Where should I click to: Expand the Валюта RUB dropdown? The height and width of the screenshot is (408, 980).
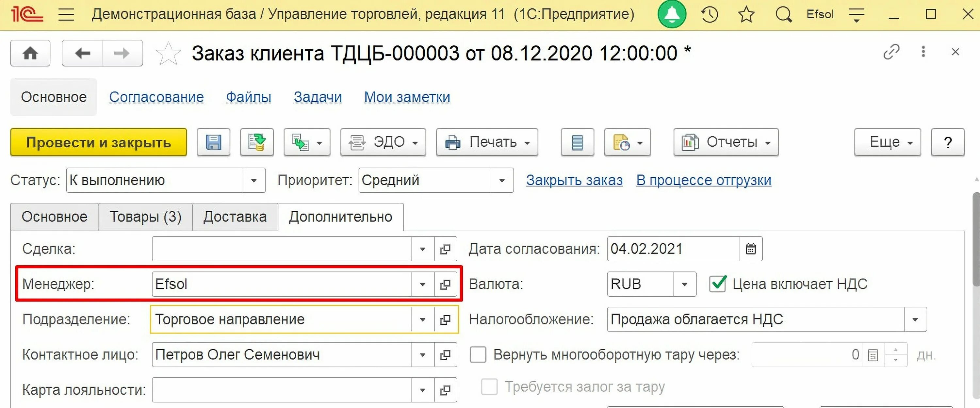click(x=684, y=284)
